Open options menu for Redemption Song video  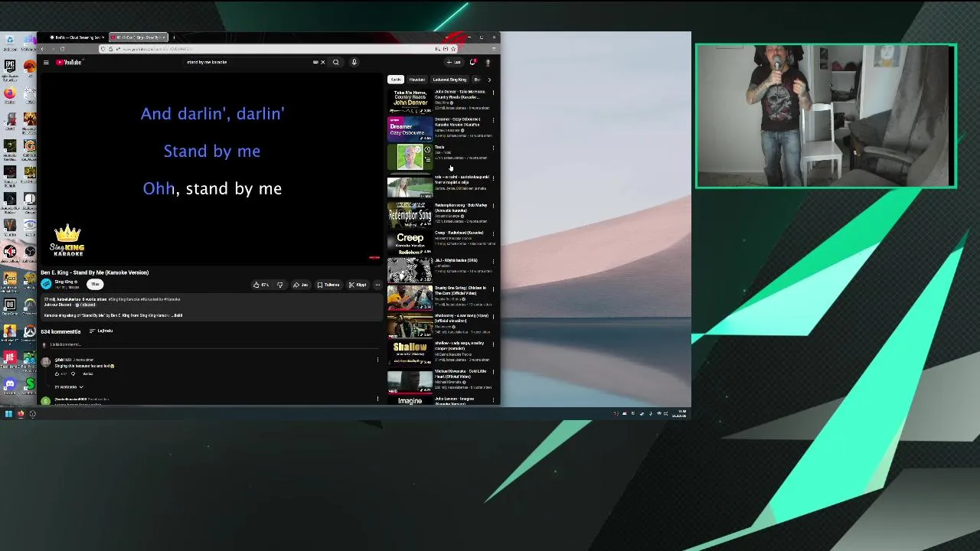pyautogui.click(x=493, y=206)
